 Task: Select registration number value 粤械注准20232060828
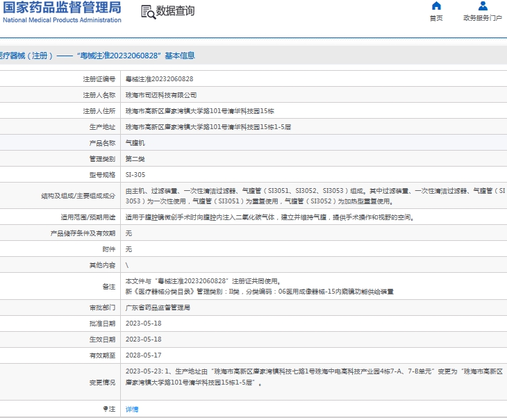click(160, 79)
